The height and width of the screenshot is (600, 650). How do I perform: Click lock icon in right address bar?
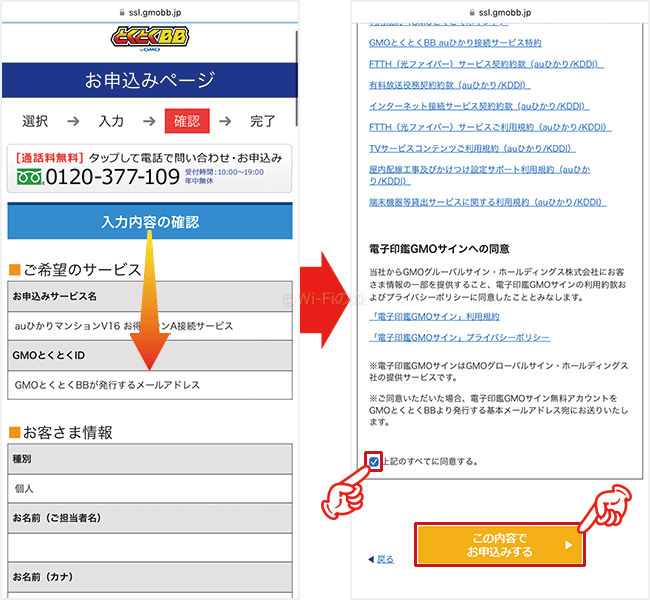(472, 12)
